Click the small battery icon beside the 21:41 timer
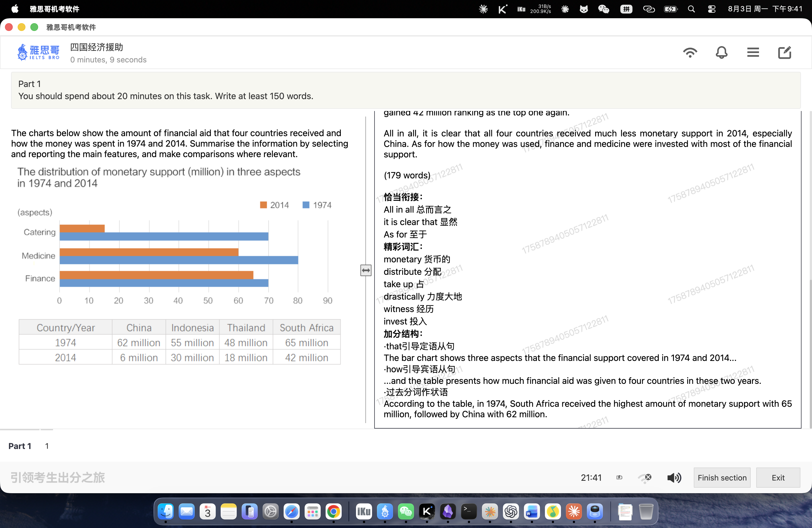Image resolution: width=812 pixels, height=528 pixels. click(619, 477)
